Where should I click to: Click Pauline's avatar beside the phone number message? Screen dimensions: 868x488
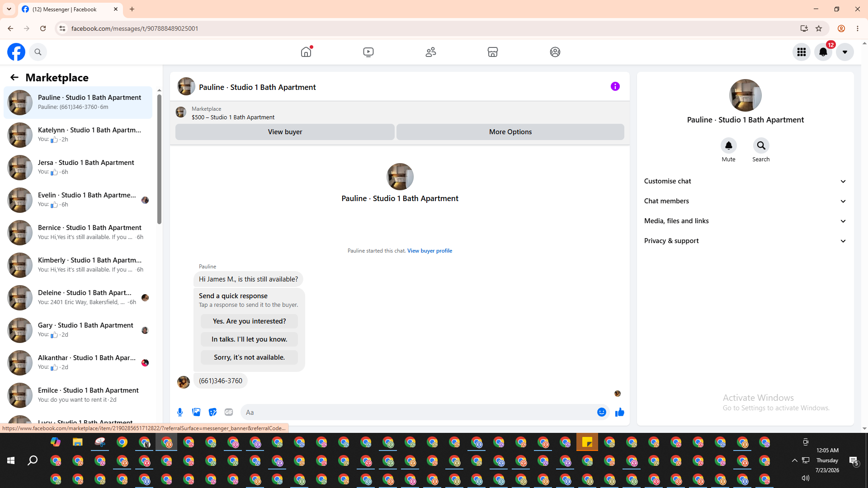pos(184,382)
